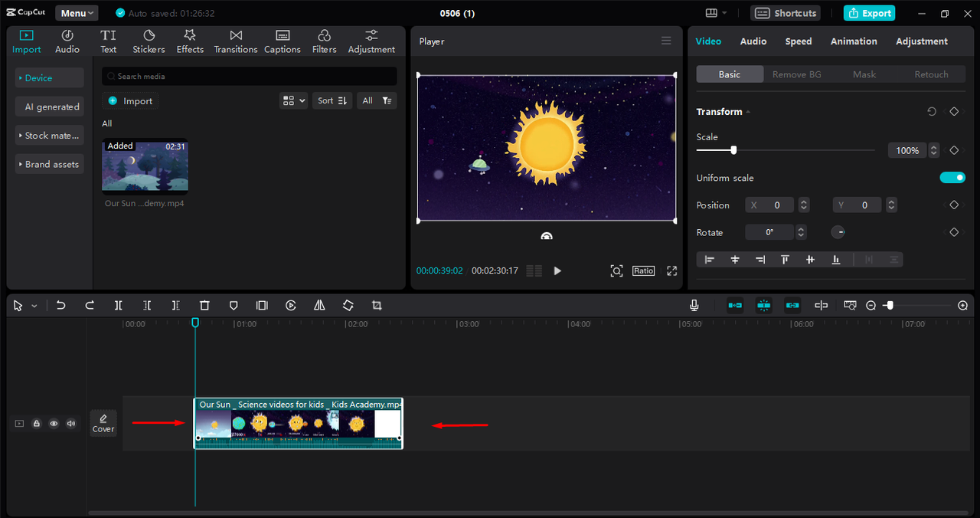Viewport: 980px width, 518px height.
Task: Click the Position Y stepper
Action: (891, 205)
